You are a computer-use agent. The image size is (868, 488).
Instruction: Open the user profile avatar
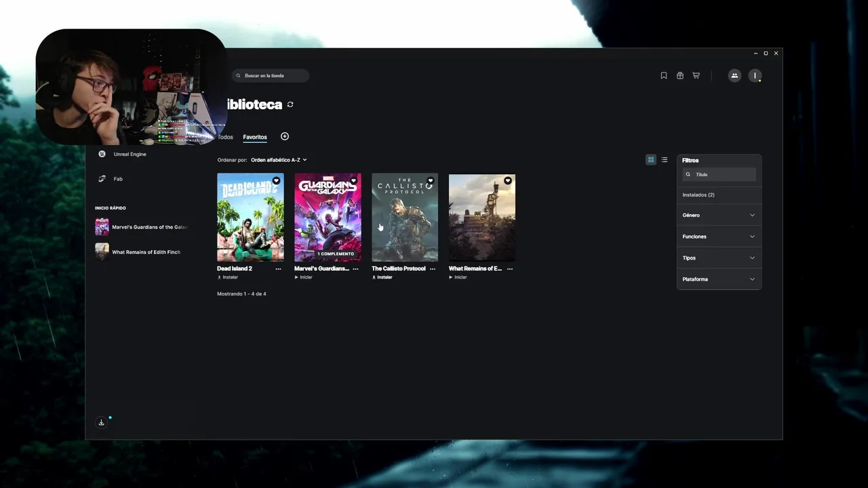click(x=755, y=76)
